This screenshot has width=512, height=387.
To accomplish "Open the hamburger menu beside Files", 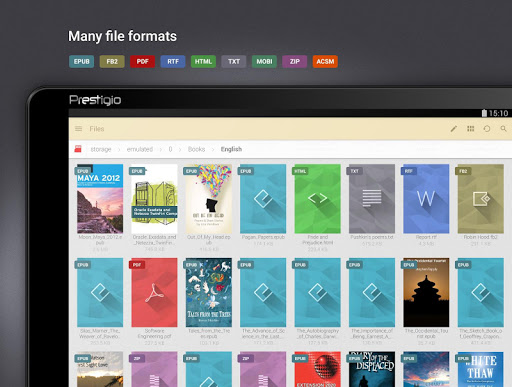I will [x=78, y=129].
